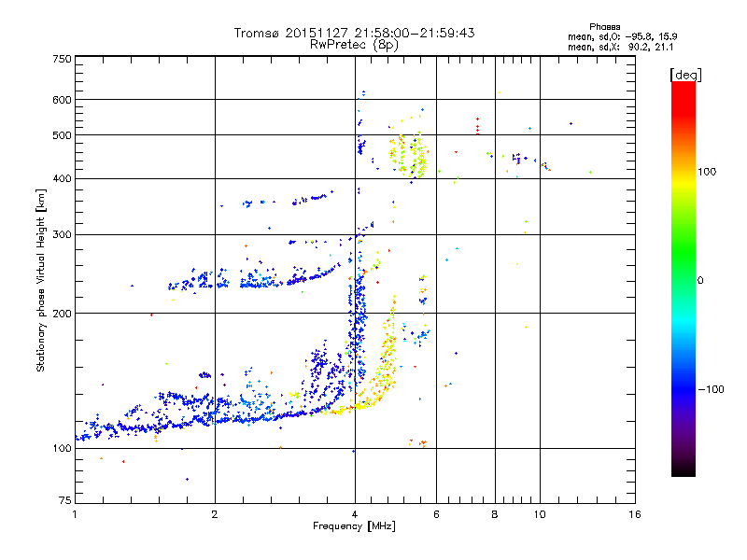Select the 'RwPretec (8p)' subtitle

pos(354,45)
